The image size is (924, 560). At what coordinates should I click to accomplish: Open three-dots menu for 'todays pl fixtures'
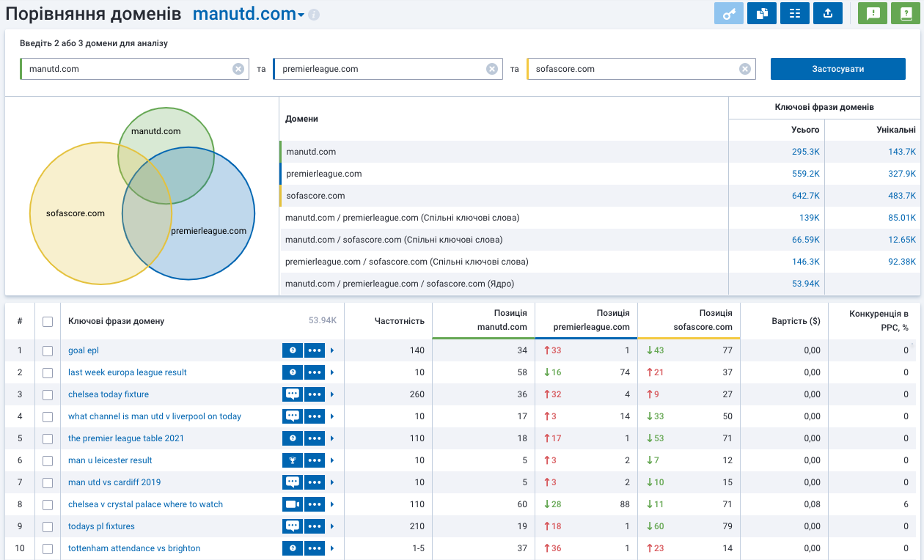[x=315, y=526]
